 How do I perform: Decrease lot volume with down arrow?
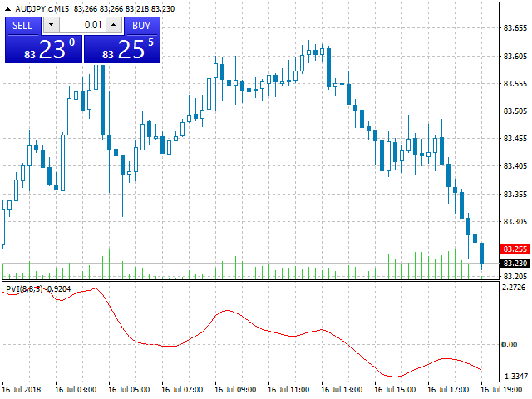52,25
